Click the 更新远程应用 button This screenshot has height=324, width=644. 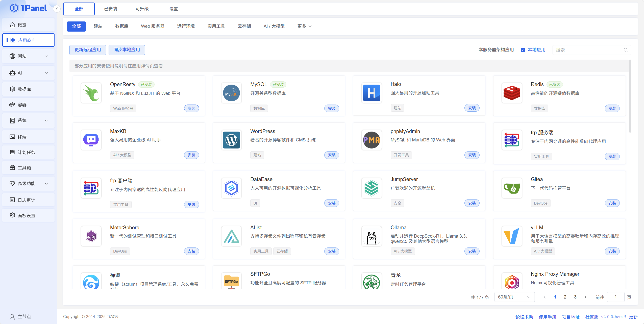click(88, 50)
